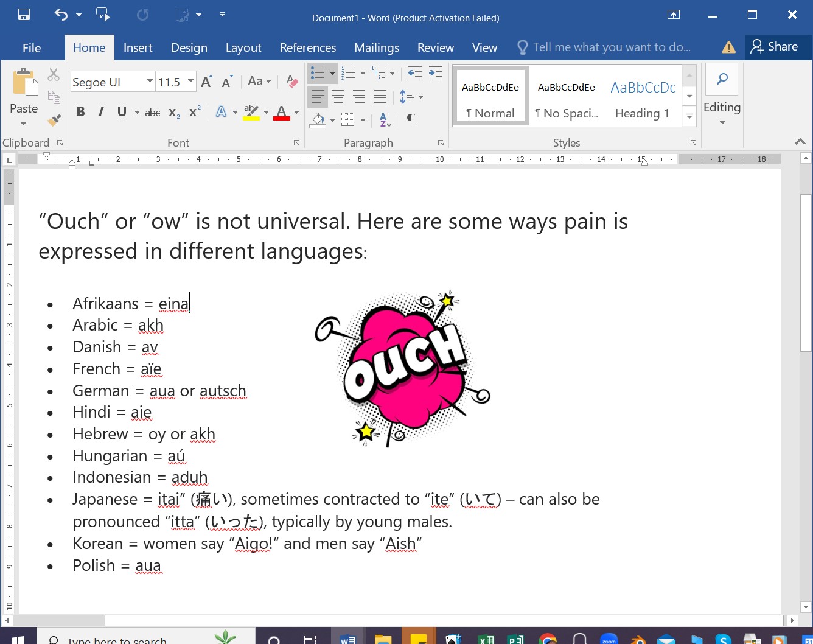This screenshot has height=644, width=813.
Task: Click the Format Painter brush icon
Action: [54, 120]
